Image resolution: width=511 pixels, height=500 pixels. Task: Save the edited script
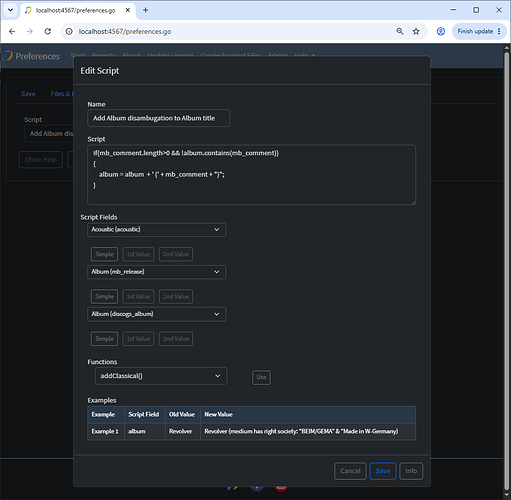(x=383, y=471)
